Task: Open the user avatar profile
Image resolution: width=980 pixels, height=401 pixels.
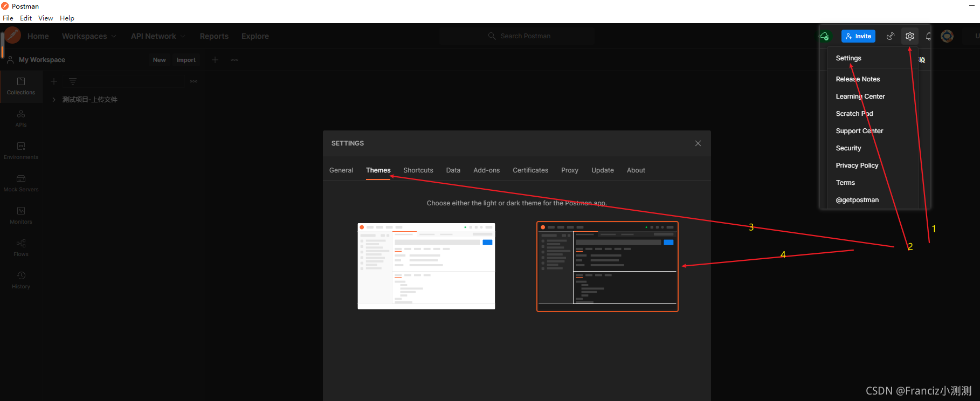Action: point(947,36)
